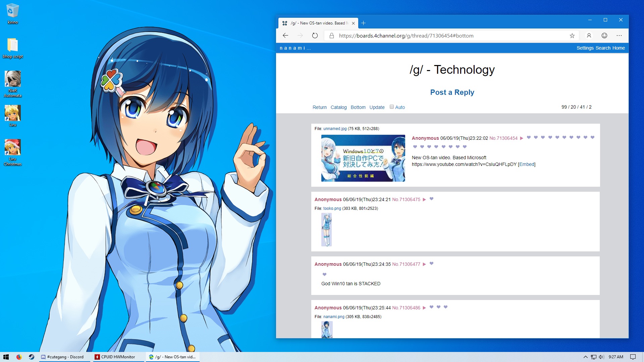Click the smiley feedback icon
Image resolution: width=644 pixels, height=362 pixels.
click(x=604, y=36)
